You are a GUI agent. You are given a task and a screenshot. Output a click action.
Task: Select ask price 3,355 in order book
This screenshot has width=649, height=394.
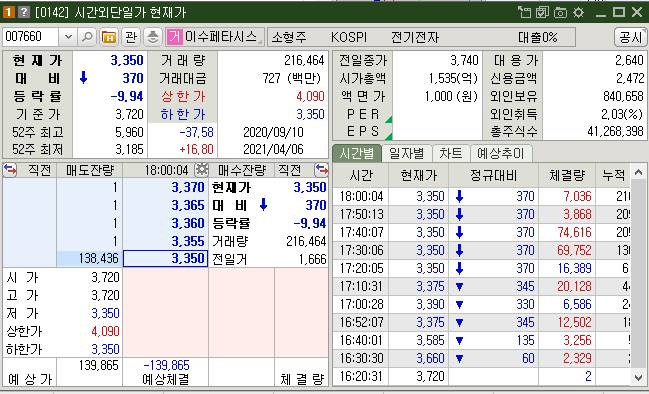coord(166,241)
